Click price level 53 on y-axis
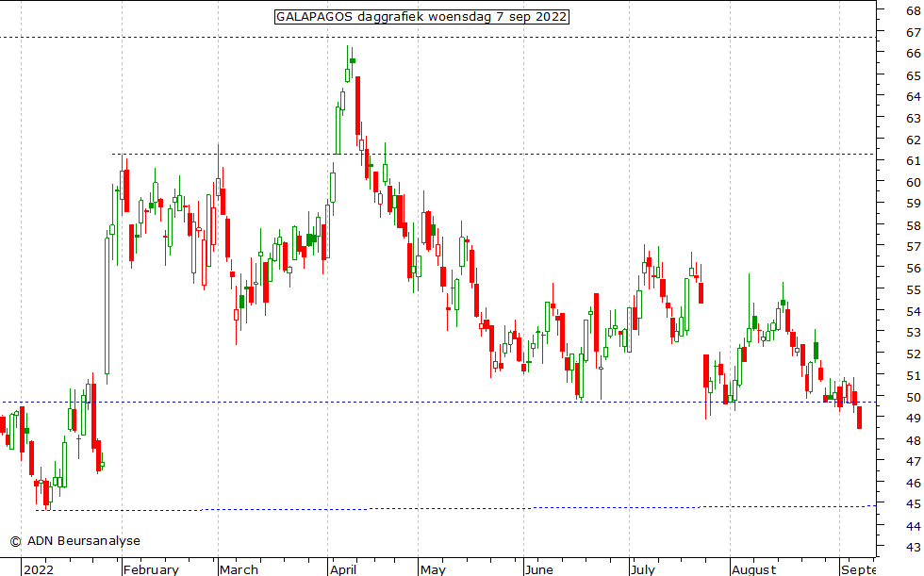Viewport: 924px width, 576px height. click(914, 333)
